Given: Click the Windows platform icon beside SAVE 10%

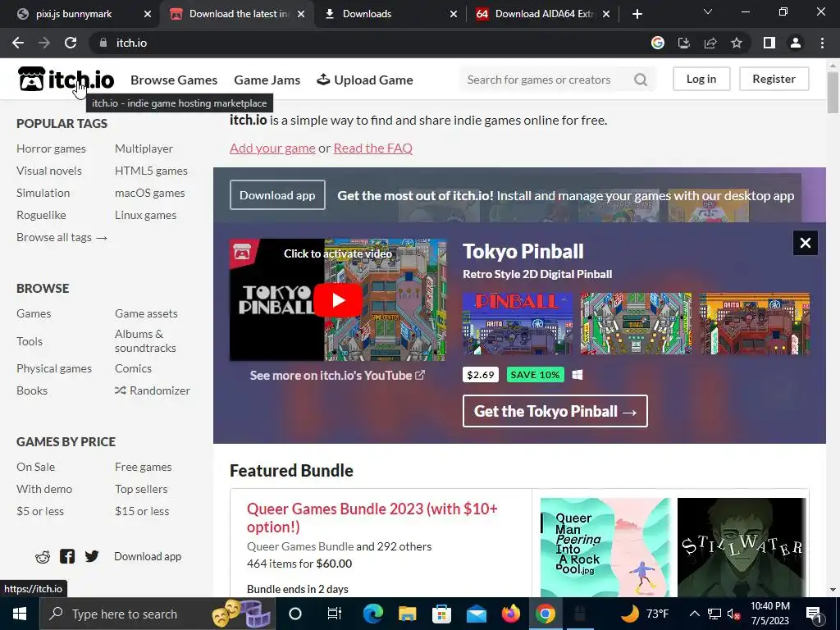Looking at the screenshot, I should click(x=577, y=374).
